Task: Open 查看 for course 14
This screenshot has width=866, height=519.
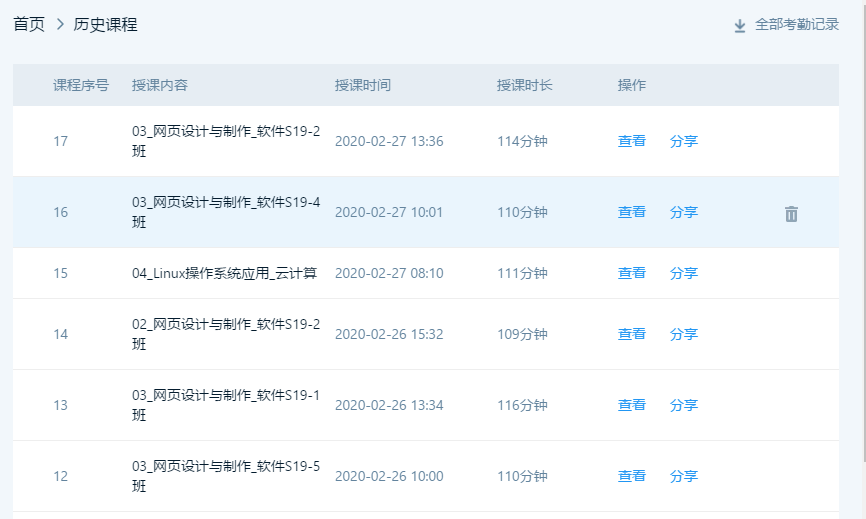Action: coord(631,334)
